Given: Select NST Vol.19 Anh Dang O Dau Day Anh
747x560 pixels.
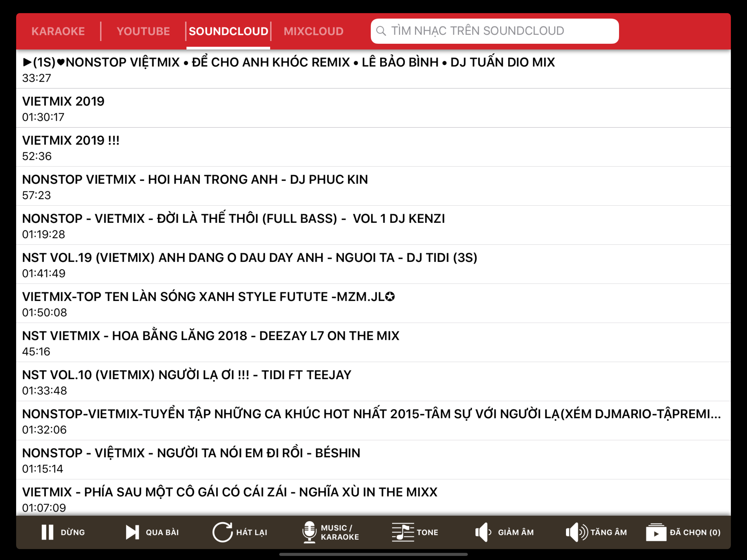Looking at the screenshot, I should click(373, 264).
